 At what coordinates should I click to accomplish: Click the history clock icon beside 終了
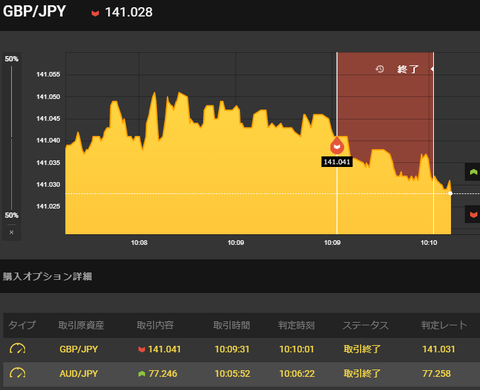380,69
